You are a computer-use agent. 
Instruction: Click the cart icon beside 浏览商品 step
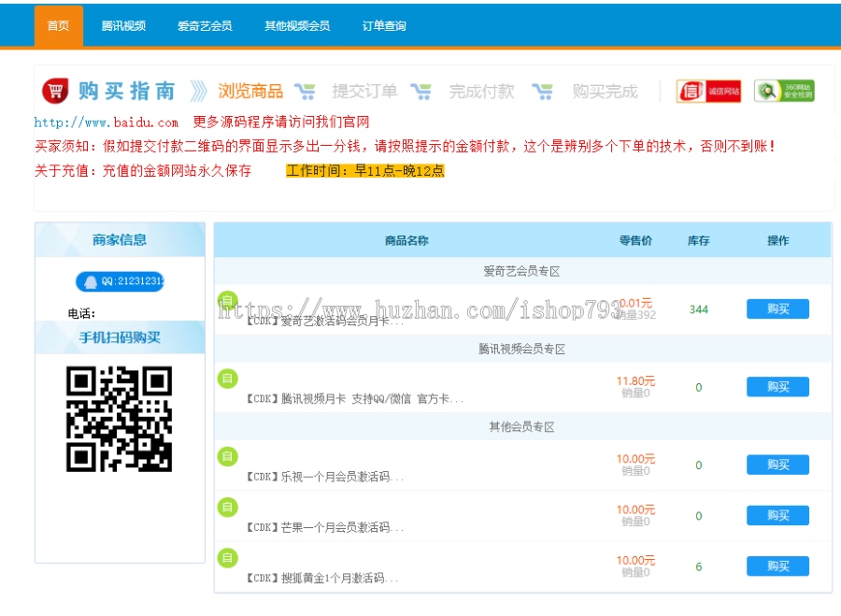(306, 91)
